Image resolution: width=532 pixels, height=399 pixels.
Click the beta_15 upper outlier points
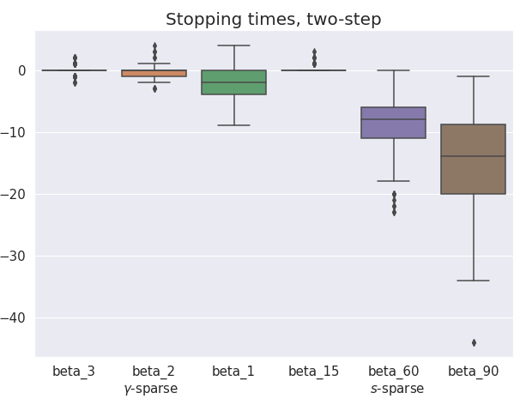tap(314, 58)
